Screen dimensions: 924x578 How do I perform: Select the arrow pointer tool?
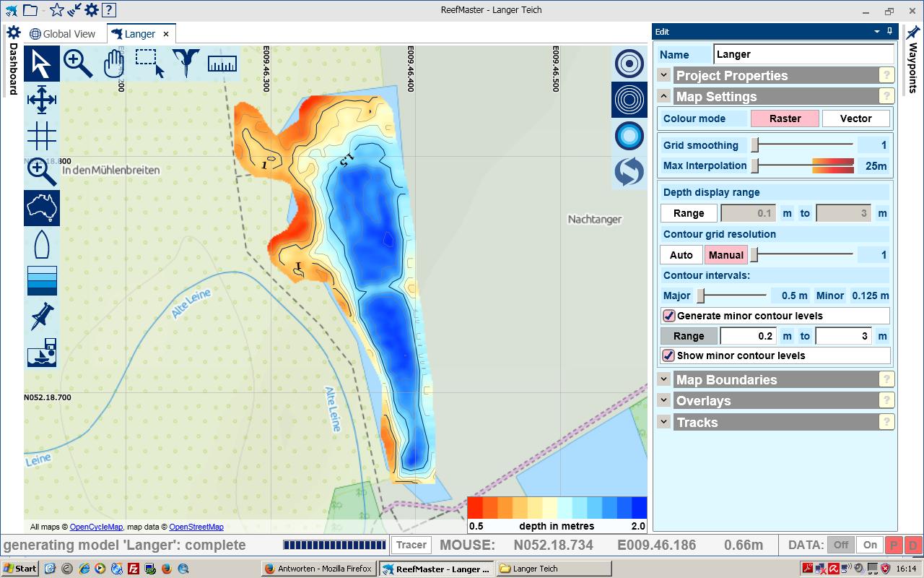coord(41,64)
